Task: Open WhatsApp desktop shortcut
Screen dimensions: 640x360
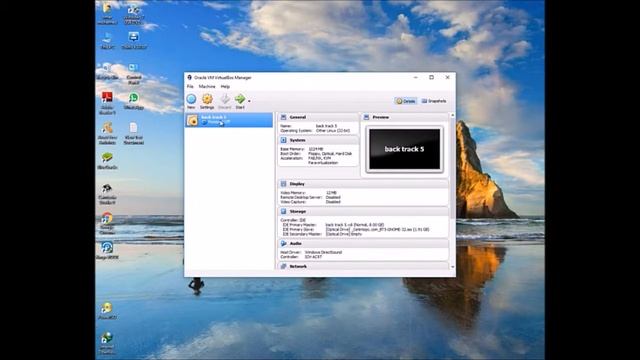Action: [x=133, y=101]
